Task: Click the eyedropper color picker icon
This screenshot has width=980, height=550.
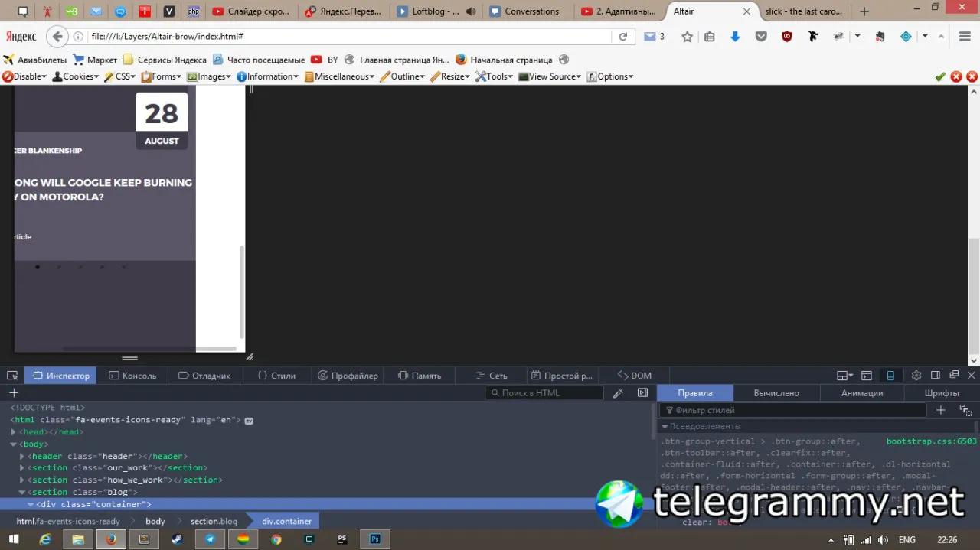Action: pyautogui.click(x=619, y=392)
